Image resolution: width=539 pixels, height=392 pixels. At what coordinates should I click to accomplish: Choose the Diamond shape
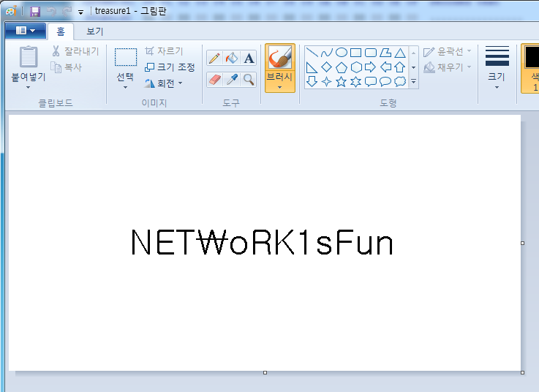pos(327,67)
